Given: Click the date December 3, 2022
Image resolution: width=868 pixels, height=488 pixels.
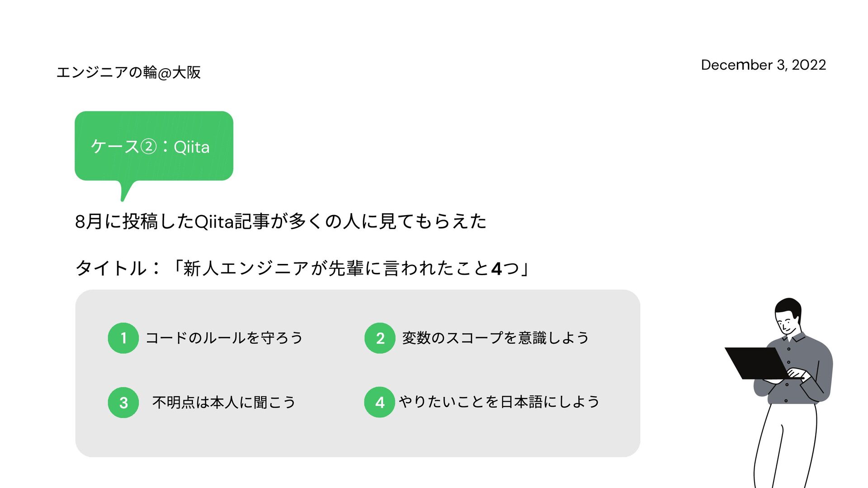Looking at the screenshot, I should pyautogui.click(x=764, y=65).
